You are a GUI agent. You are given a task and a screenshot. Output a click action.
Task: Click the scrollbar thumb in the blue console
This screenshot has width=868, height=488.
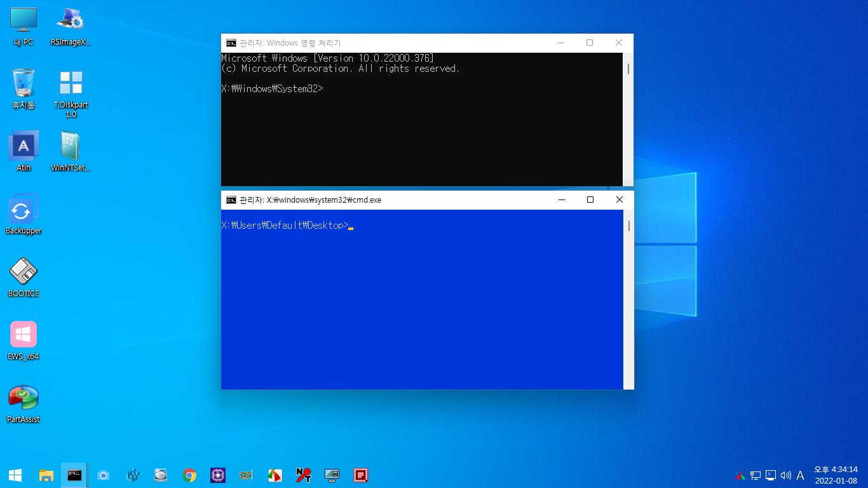tap(628, 226)
